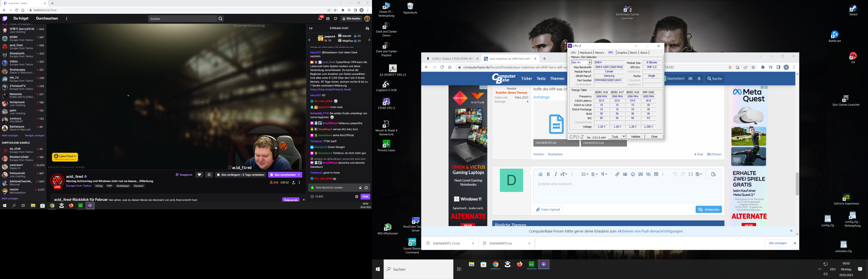Image resolution: width=868 pixels, height=279 pixels.
Task: Open the emoji picker in the forum editor
Action: (x=632, y=174)
